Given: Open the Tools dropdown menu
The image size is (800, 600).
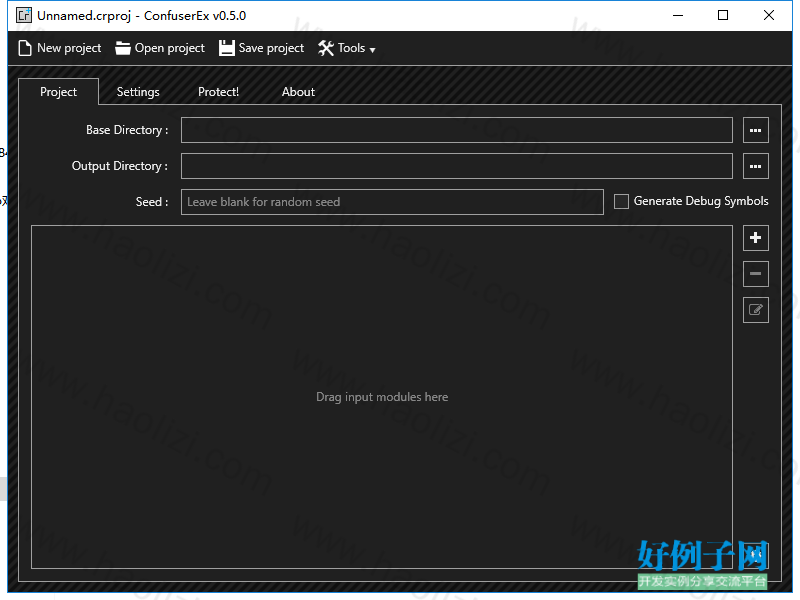Looking at the screenshot, I should [x=346, y=48].
